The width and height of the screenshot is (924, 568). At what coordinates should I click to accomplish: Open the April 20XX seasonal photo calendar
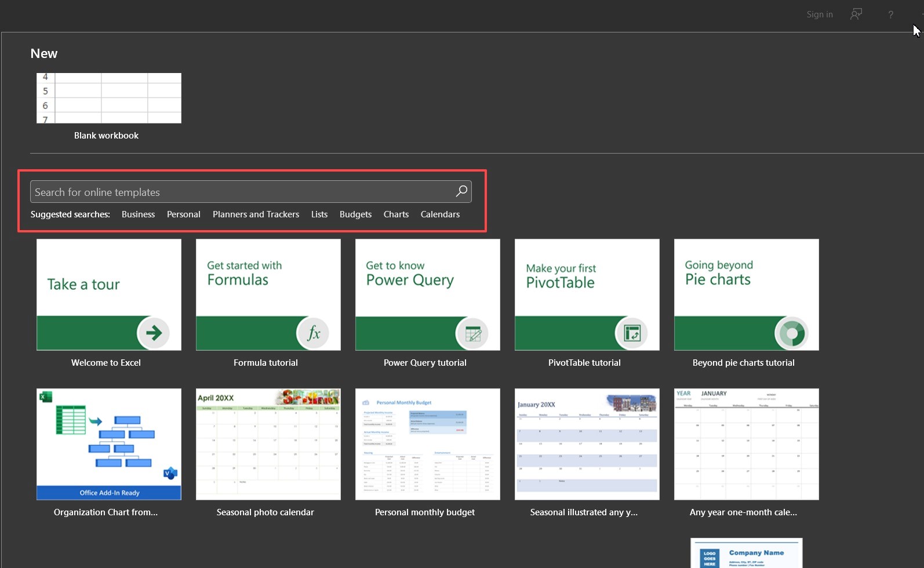coord(268,444)
